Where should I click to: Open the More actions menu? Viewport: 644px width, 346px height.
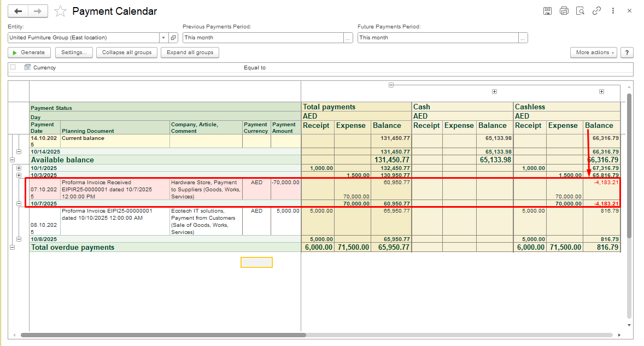pyautogui.click(x=593, y=52)
